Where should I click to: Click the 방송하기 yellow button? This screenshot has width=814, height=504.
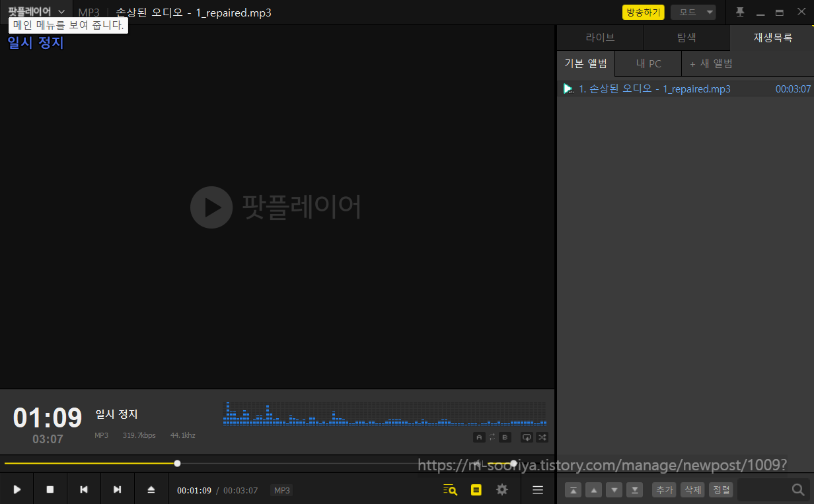point(643,13)
